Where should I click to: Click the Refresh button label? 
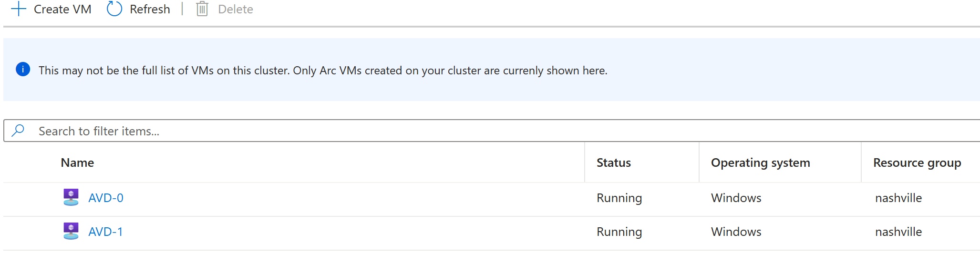click(x=150, y=9)
